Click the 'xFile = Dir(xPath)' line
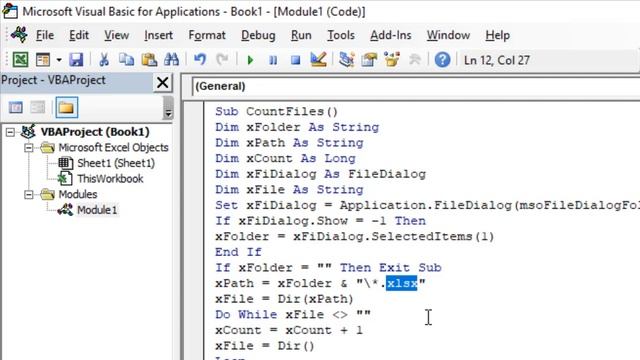Image resolution: width=640 pixels, height=360 pixels. (x=284, y=299)
